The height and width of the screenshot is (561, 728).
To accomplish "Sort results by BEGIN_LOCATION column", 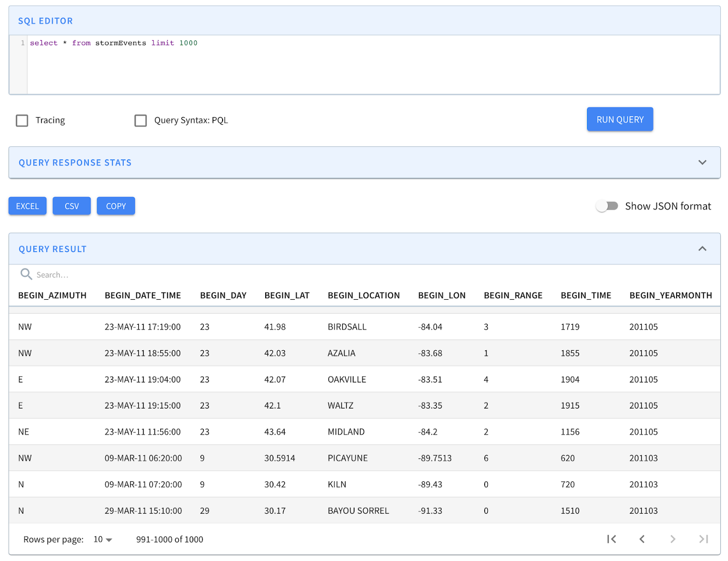I will pos(363,295).
